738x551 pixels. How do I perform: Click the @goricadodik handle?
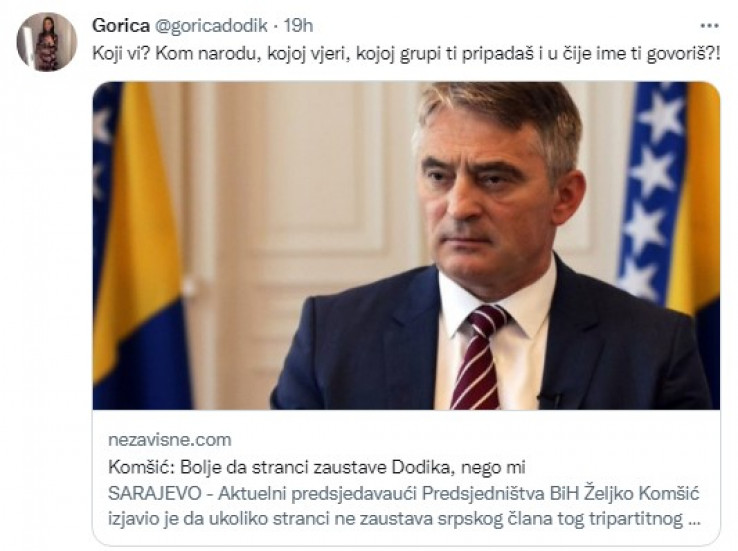tap(211, 26)
